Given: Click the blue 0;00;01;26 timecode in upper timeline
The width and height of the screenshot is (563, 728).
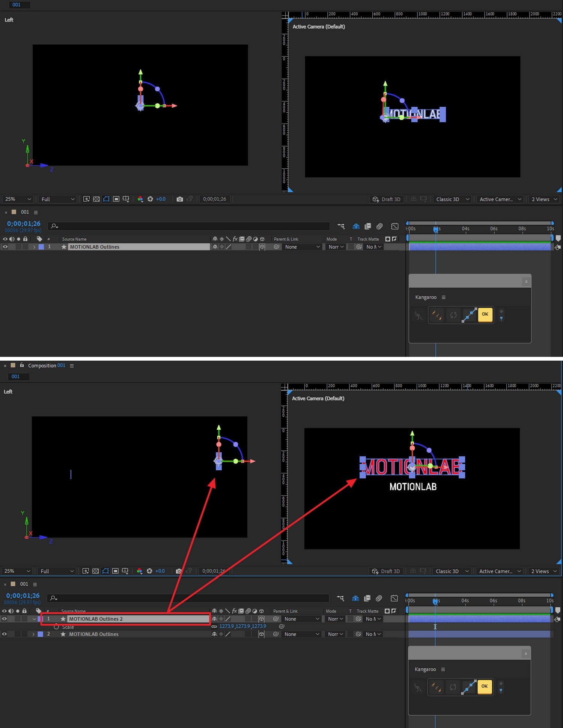Looking at the screenshot, I should point(24,224).
